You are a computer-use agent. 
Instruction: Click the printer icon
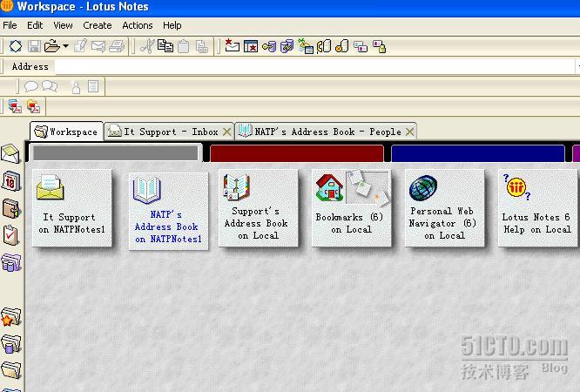(117, 46)
